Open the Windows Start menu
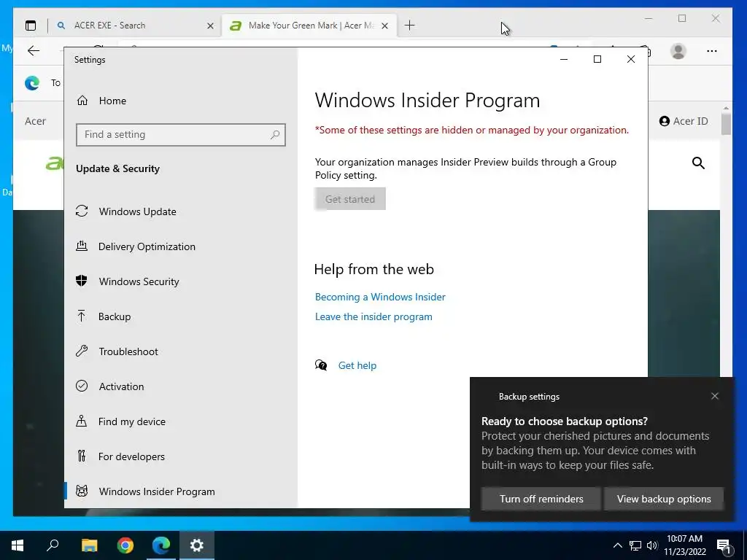This screenshot has width=747, height=560. [18, 545]
